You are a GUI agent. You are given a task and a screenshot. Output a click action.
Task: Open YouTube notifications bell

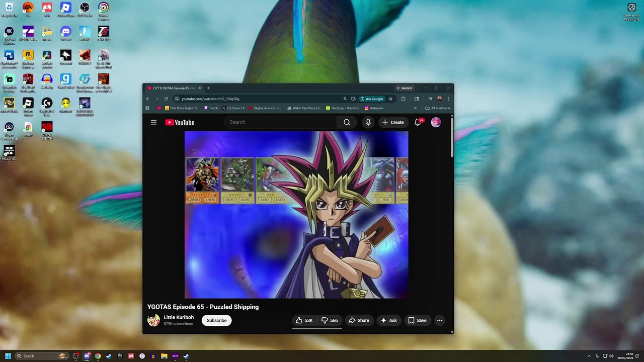coord(418,122)
